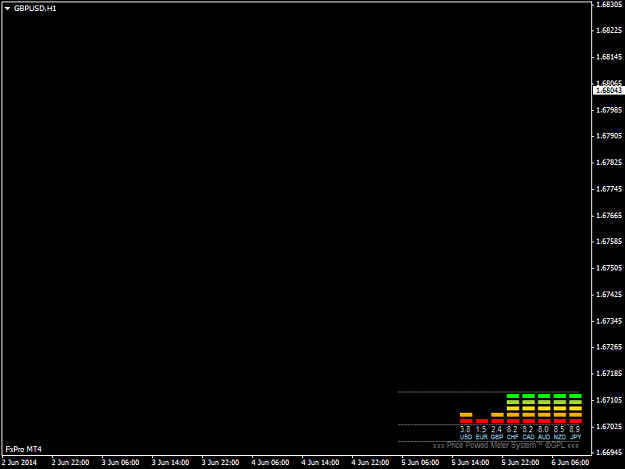625x469 pixels.
Task: Click the red bar above EUR
Action: [x=482, y=421]
